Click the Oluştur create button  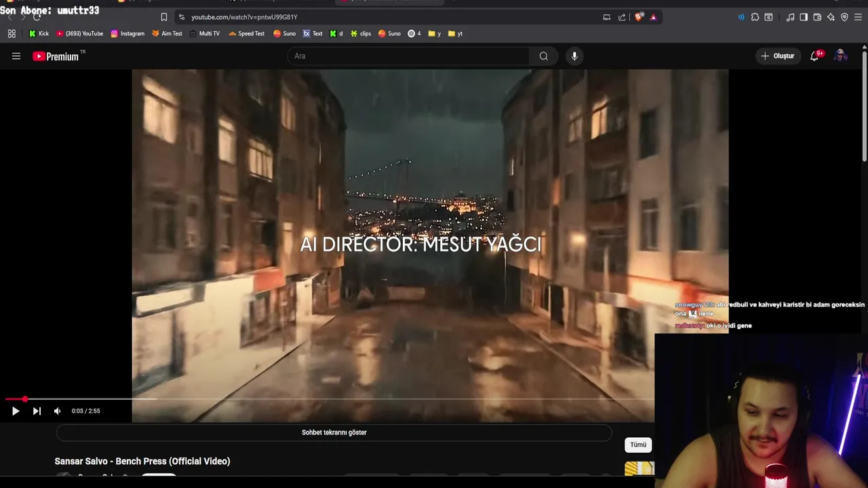pos(778,56)
